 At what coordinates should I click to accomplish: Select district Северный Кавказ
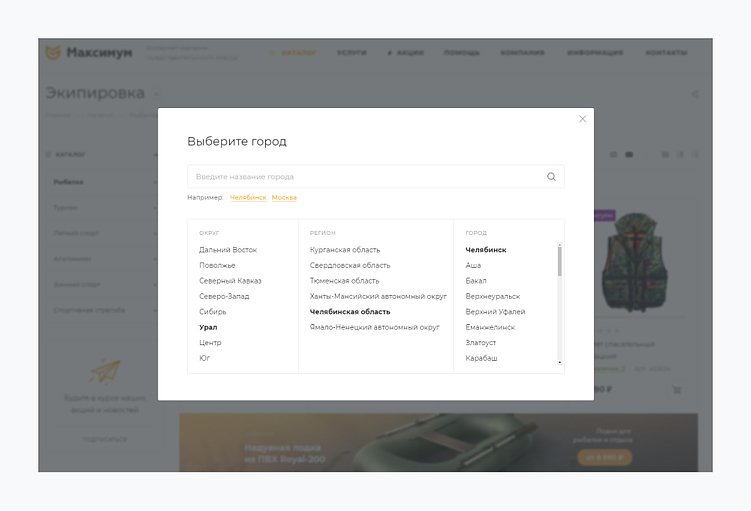pos(230,281)
